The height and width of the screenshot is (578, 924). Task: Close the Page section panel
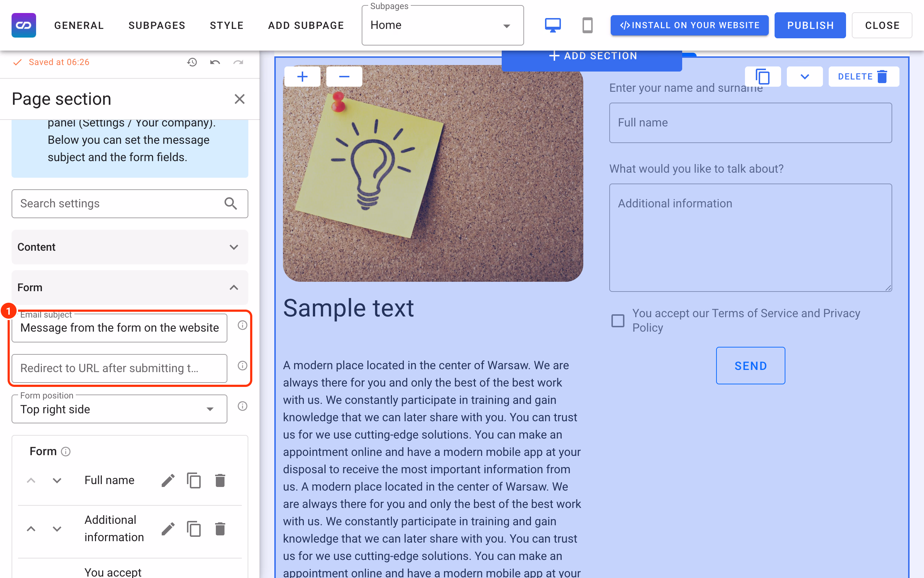tap(239, 99)
